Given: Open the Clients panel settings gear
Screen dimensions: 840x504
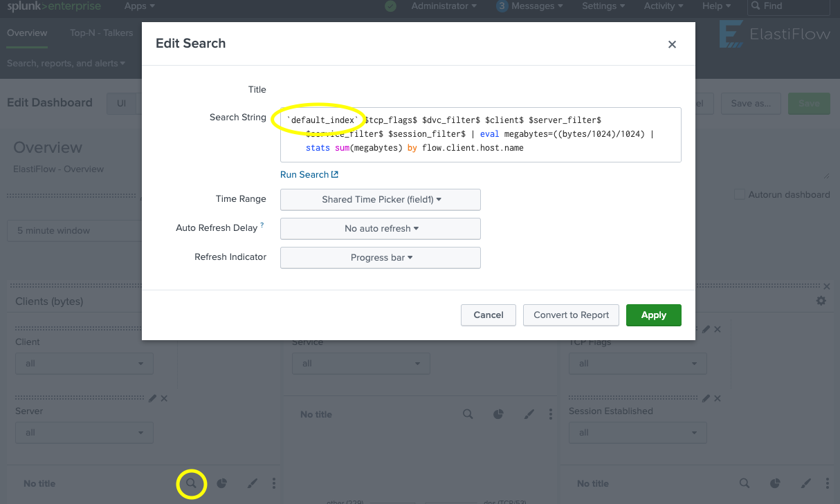Looking at the screenshot, I should click(x=821, y=301).
